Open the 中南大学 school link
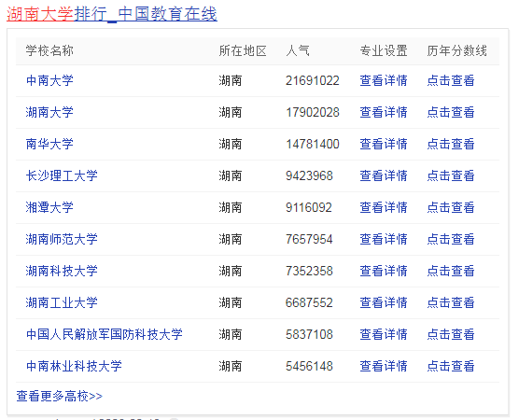The height and width of the screenshot is (420, 519). coord(49,80)
